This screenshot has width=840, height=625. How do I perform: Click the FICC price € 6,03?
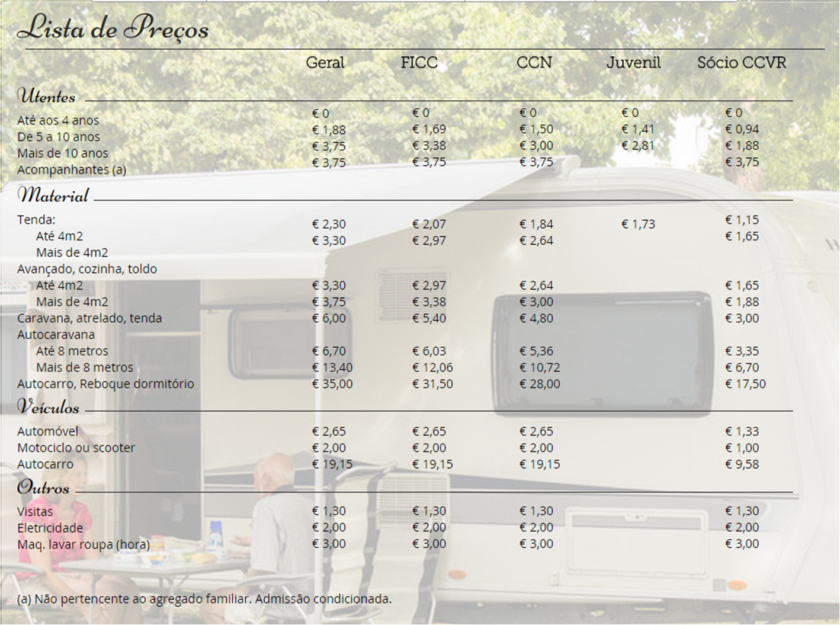[x=429, y=351]
